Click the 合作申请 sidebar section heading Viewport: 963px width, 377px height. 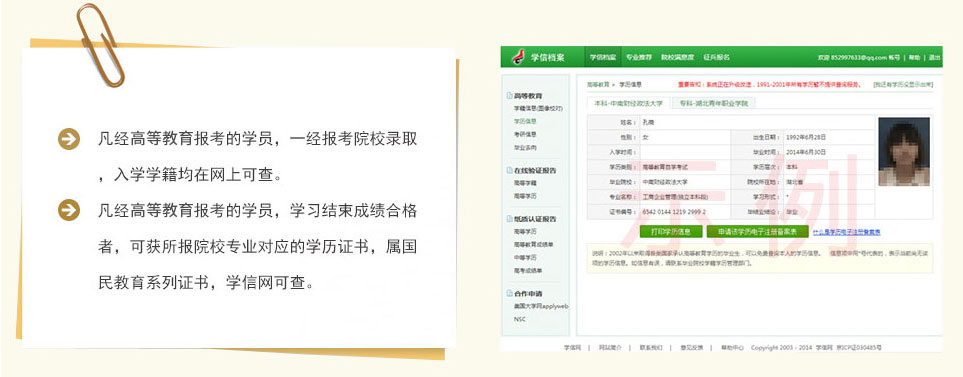(x=528, y=293)
